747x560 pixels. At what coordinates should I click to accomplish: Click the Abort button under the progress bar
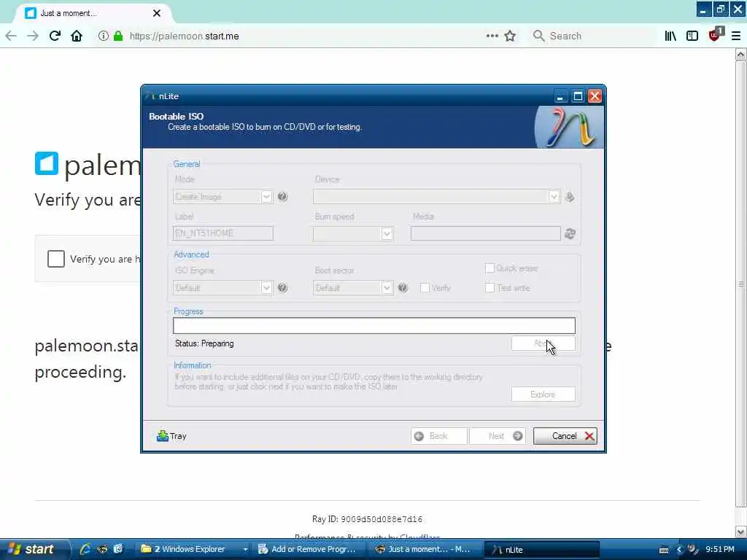(543, 343)
